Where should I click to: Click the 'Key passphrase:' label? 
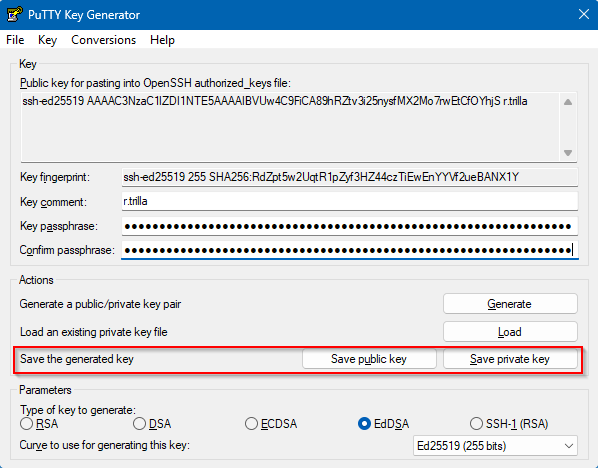[x=59, y=226]
